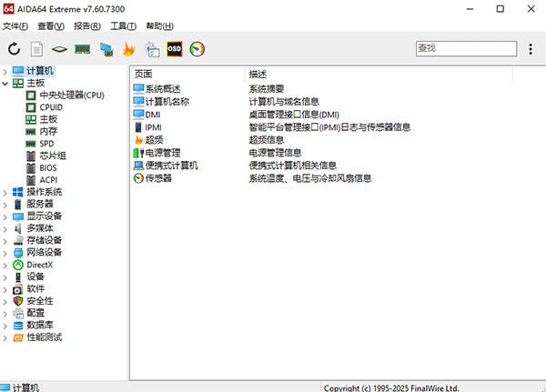Expand the 设备 tree node
Image resolution: width=546 pixels, height=392 pixels.
coord(5,277)
